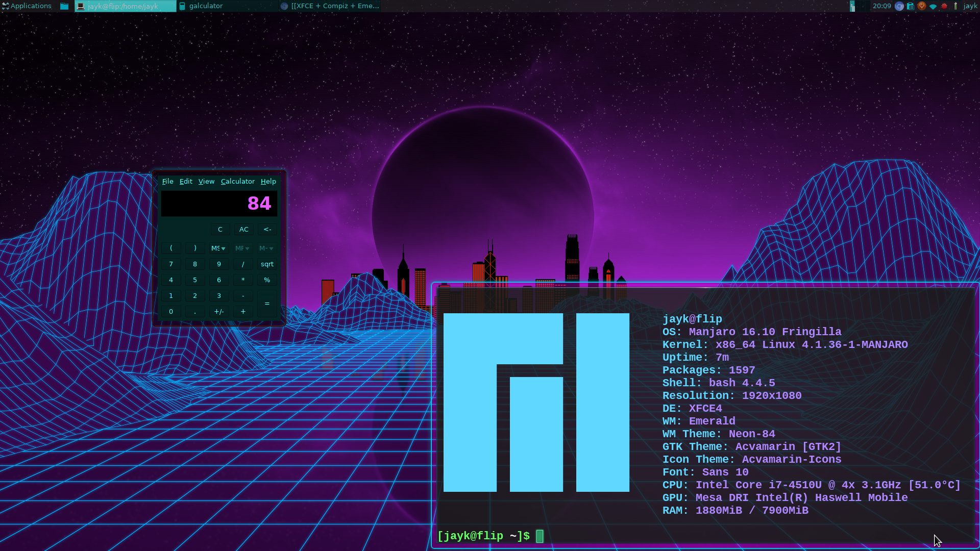This screenshot has width=980, height=551.
Task: Click the 4 key on calculator
Action: (x=171, y=280)
